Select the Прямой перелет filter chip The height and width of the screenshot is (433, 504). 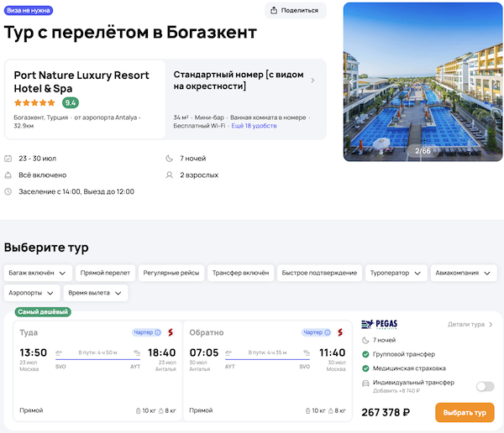pos(106,273)
